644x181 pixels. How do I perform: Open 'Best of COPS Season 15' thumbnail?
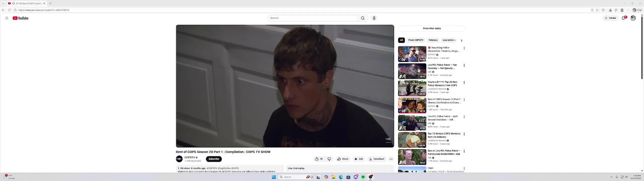[412, 106]
